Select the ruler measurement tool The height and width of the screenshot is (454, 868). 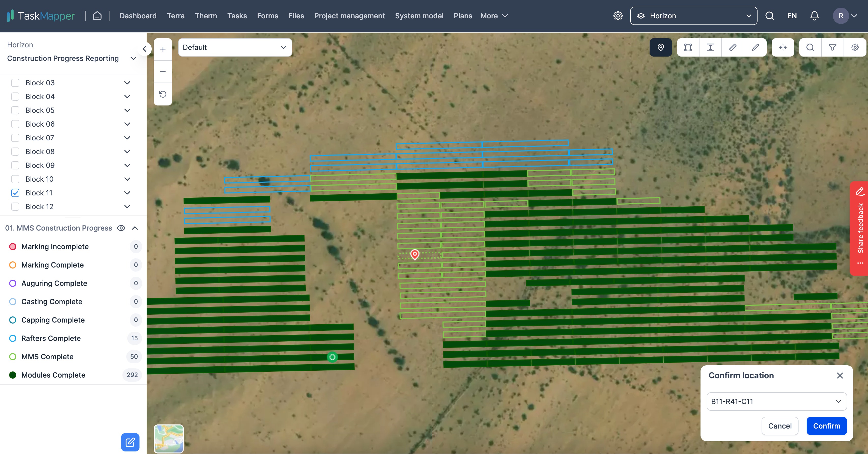[733, 47]
